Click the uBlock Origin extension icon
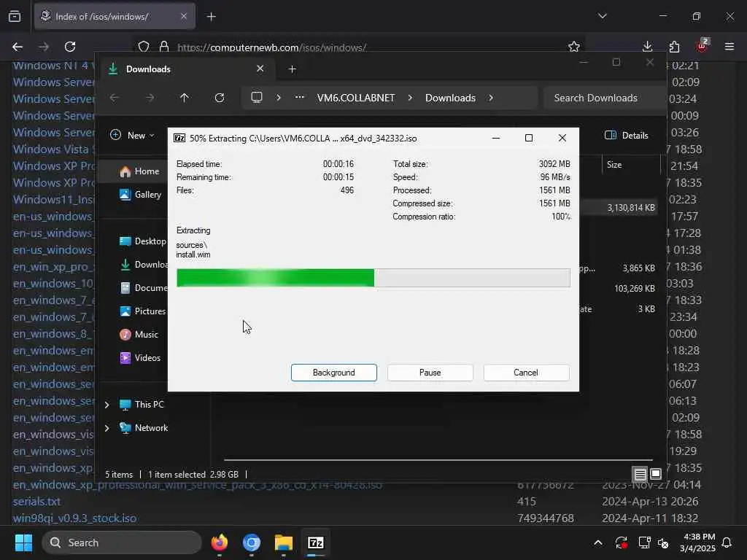Screen dimensions: 747x560 [702, 46]
